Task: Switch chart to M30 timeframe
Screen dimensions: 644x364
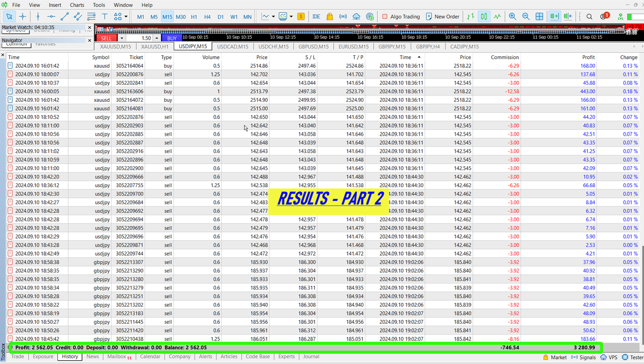Action: pos(181,17)
